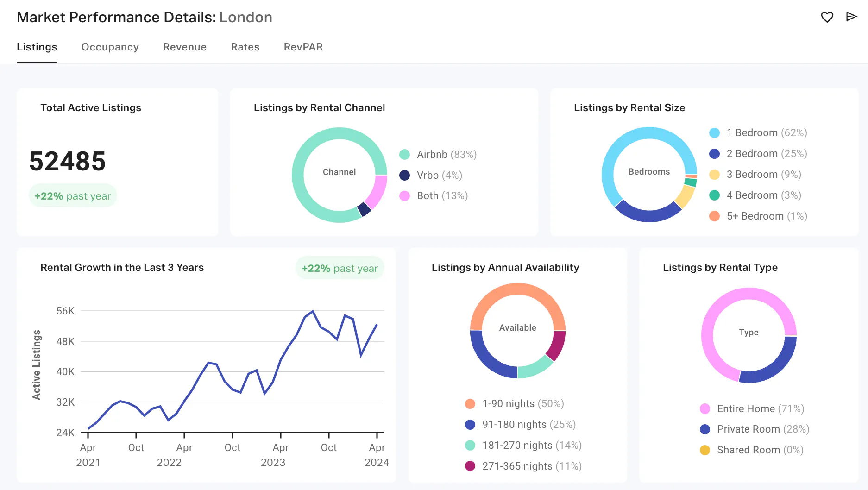Image resolution: width=868 pixels, height=490 pixels.
Task: Click the +22% badge in Rental Growth card
Action: tap(340, 268)
